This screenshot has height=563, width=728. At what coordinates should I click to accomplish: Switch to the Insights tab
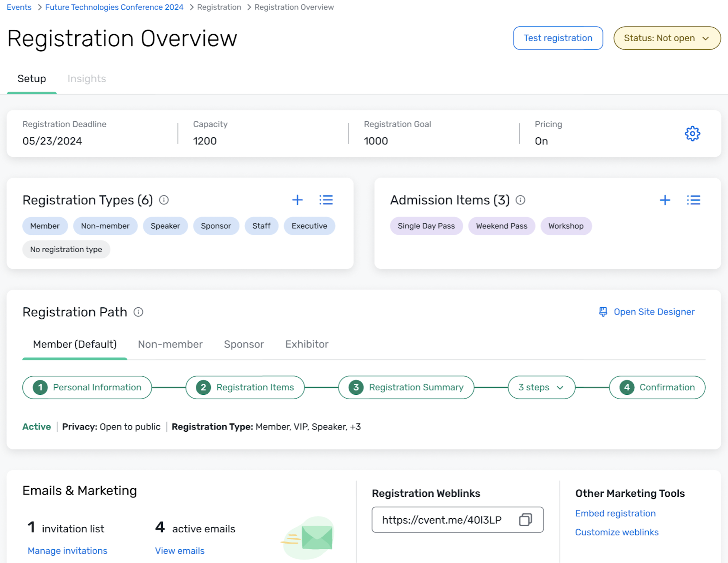pos(86,79)
